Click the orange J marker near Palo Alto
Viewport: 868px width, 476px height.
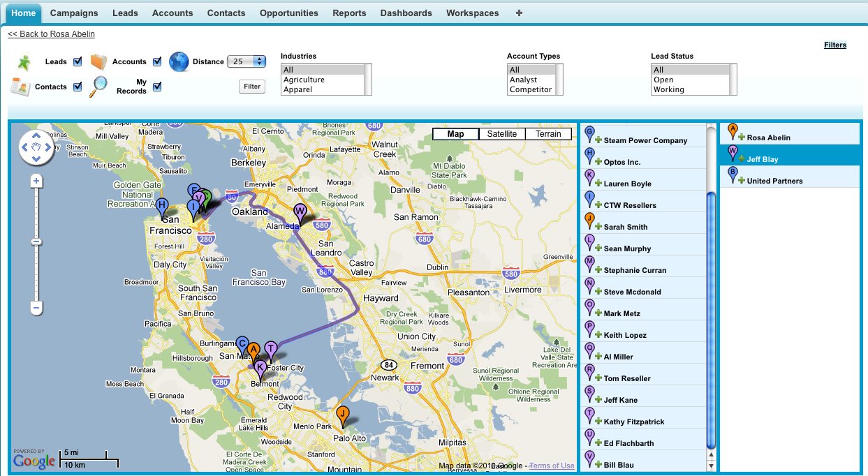point(342,414)
